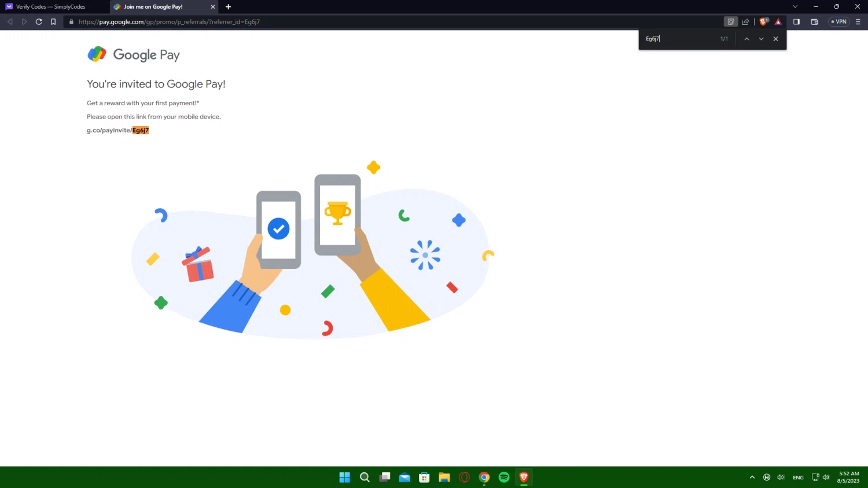Click the VPN button
This screenshot has width=868, height=488.
point(839,22)
